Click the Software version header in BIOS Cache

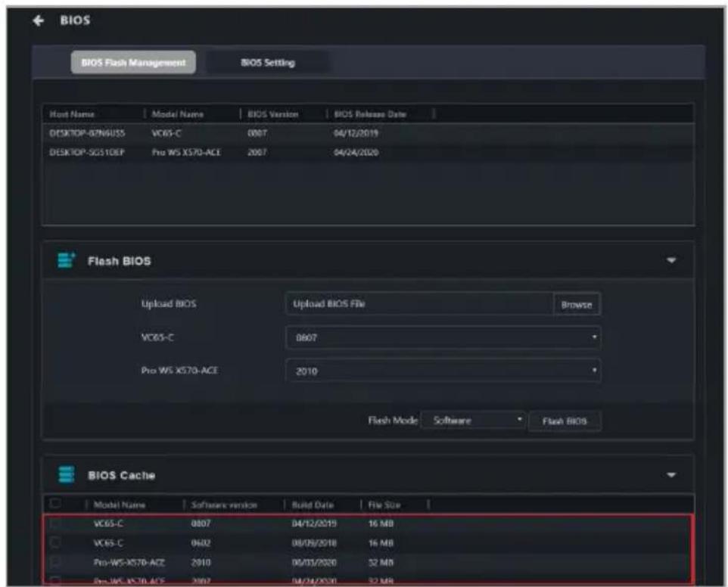(224, 505)
